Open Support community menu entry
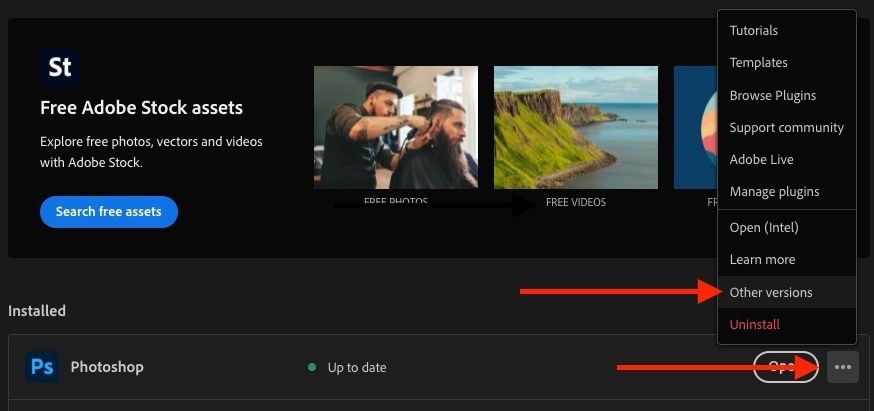This screenshot has height=411, width=874. tap(786, 128)
